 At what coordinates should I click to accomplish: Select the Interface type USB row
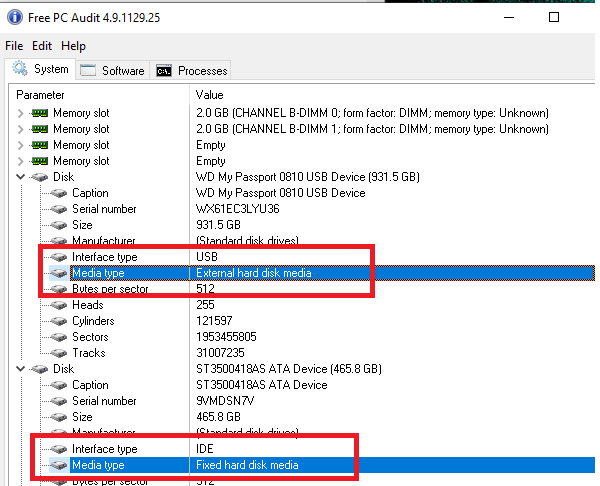(x=302, y=257)
